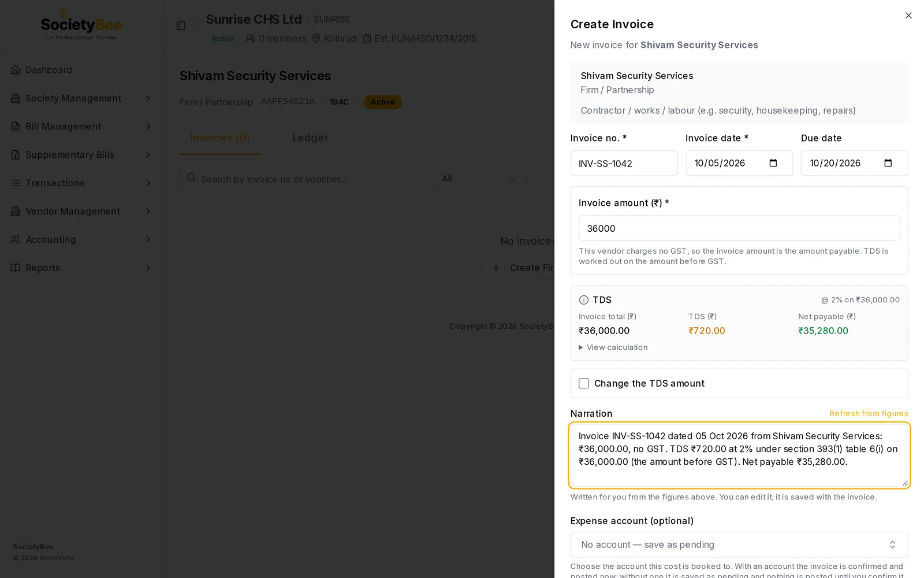Viewport: 924px width, 578px height.
Task: Click the yellow Active vendor badge
Action: [382, 102]
